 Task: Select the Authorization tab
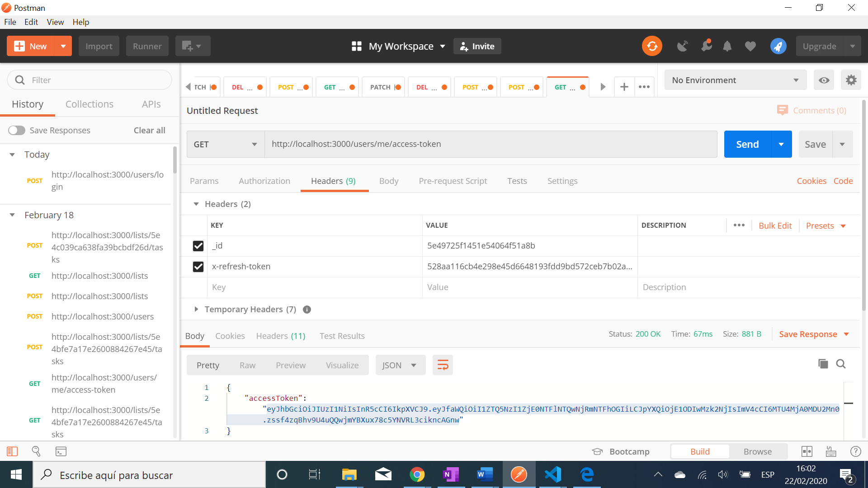coord(264,181)
